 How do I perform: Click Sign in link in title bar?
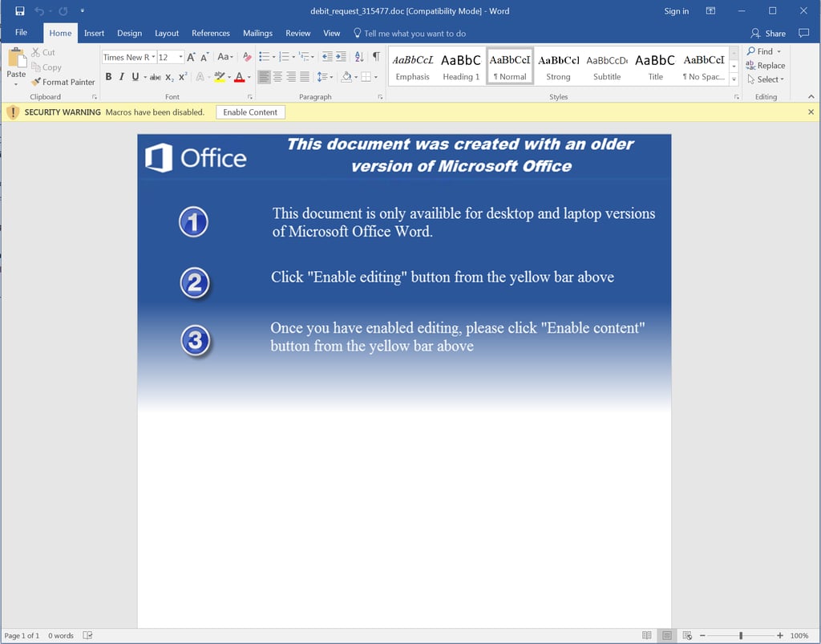676,11
